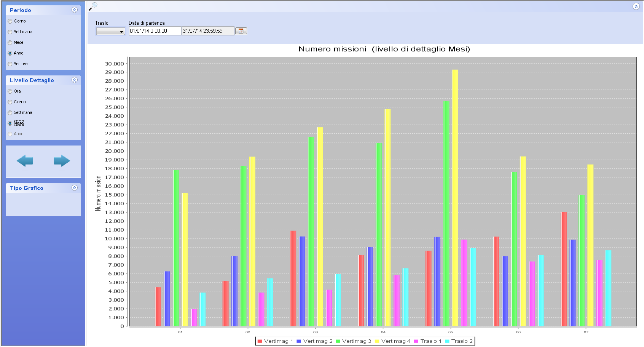644x347 pixels.
Task: Click the green Vertimag 3 bar for month 05
Action: tap(446, 214)
